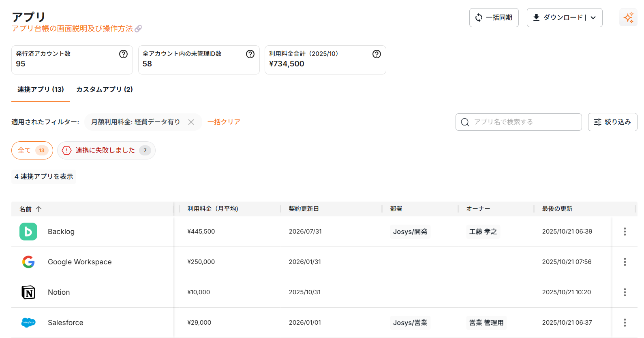Click the ¥734,500 total value
644x338 pixels.
[x=287, y=64]
